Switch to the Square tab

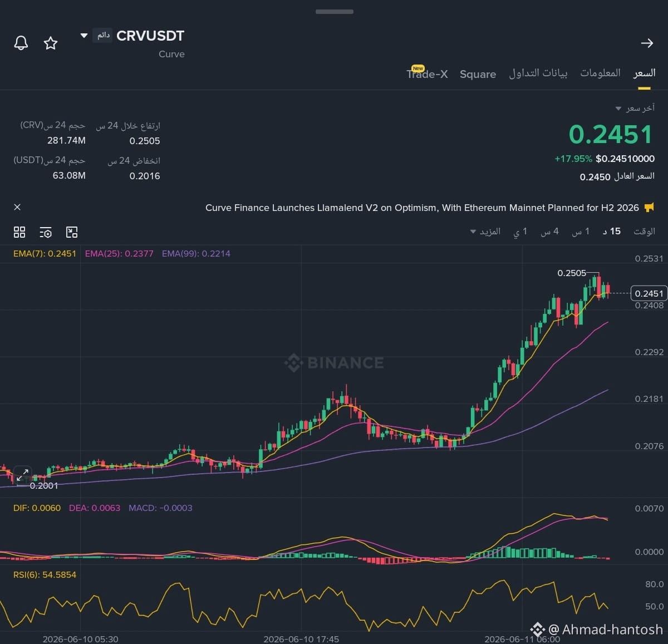tap(478, 74)
